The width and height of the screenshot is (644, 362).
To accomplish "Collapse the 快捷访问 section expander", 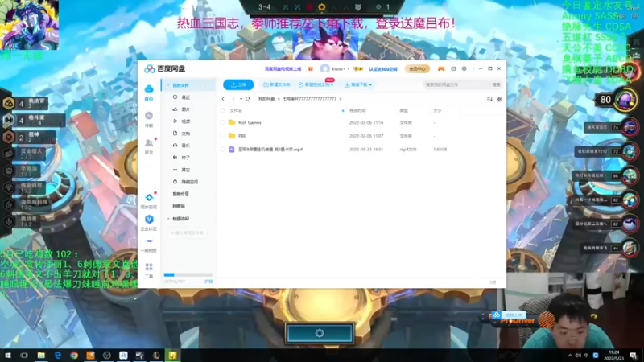I will [x=168, y=219].
